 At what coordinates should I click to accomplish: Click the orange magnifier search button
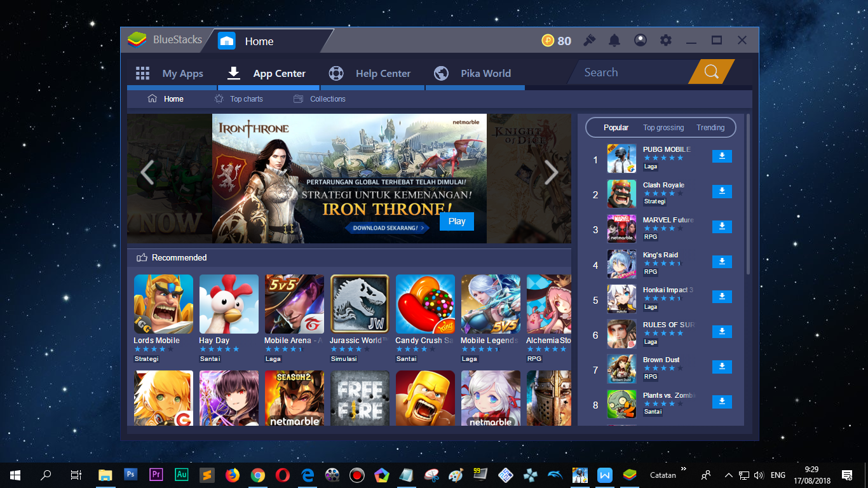tap(711, 72)
